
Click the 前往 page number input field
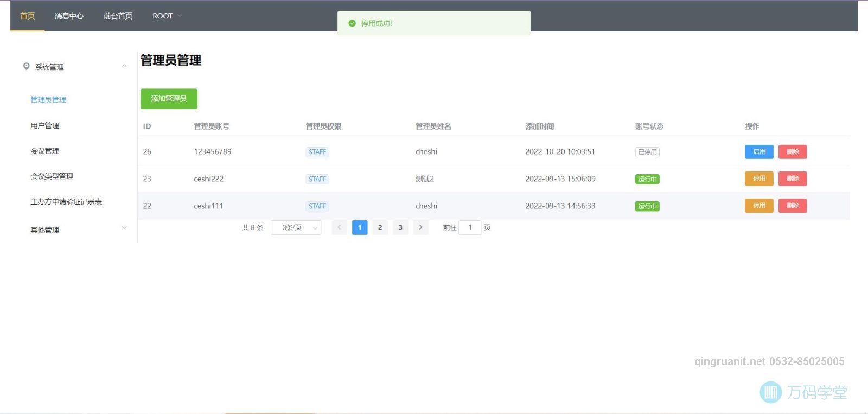pyautogui.click(x=470, y=227)
